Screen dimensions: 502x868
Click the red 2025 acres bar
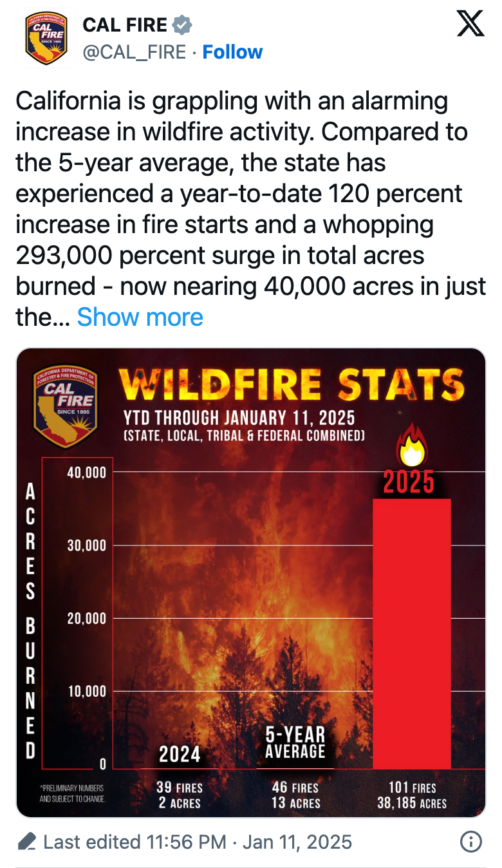coord(412,634)
